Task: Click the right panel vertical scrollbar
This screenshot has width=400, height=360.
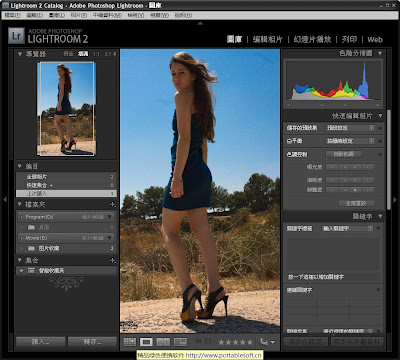Action: [389, 159]
